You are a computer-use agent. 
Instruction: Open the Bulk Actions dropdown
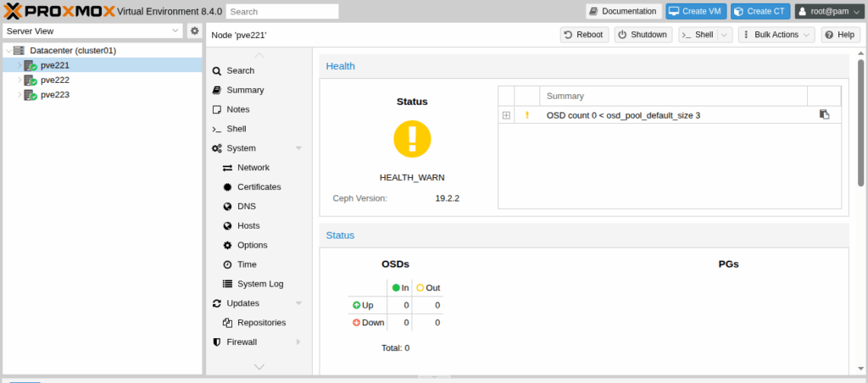pyautogui.click(x=776, y=35)
